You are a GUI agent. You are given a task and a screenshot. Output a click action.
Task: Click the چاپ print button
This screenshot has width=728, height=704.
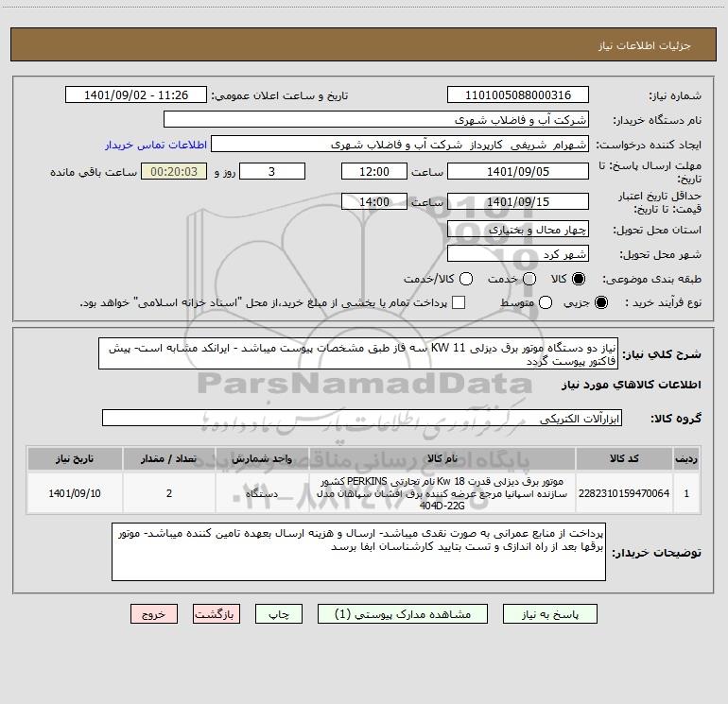click(x=279, y=614)
